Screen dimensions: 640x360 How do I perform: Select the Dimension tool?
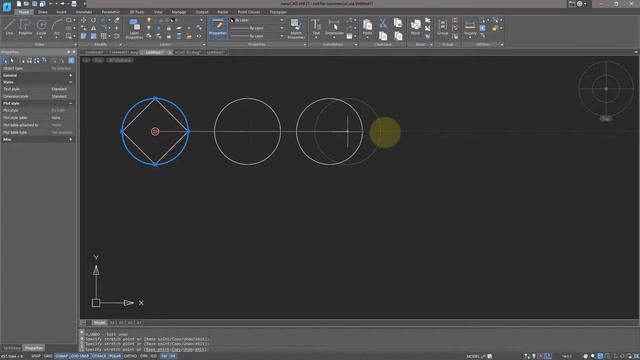click(x=334, y=28)
